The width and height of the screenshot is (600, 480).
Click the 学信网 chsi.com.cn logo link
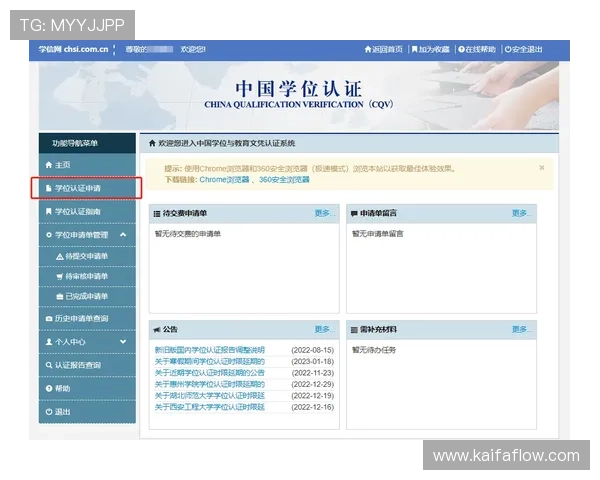pyautogui.click(x=73, y=49)
